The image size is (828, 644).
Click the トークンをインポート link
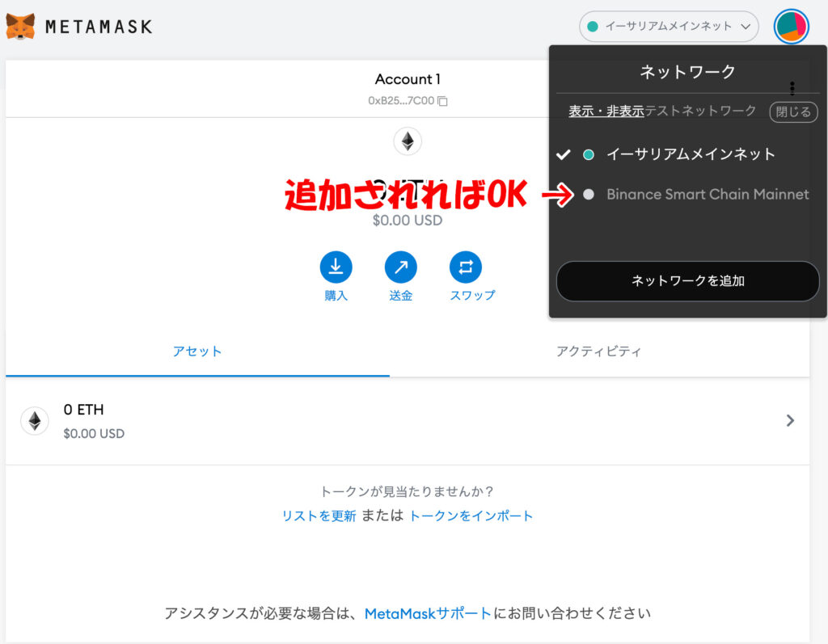tap(471, 516)
